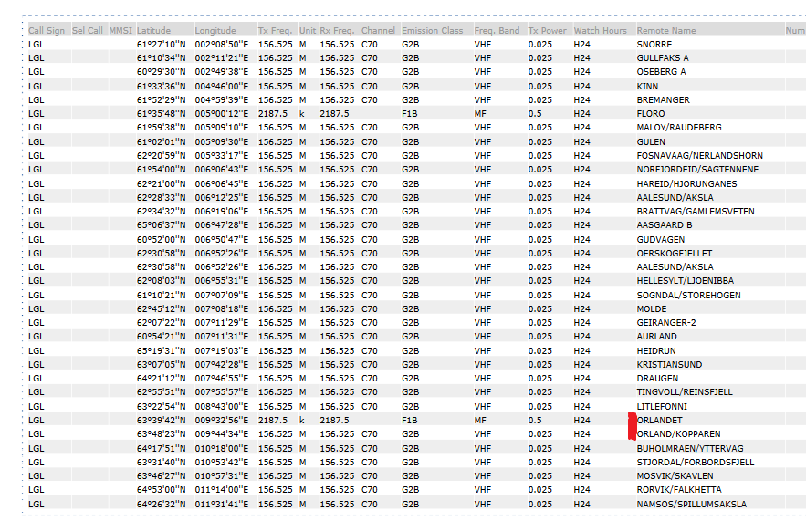The width and height of the screenshot is (806, 532).
Task: Click the Tx Power column header
Action: 547,30
